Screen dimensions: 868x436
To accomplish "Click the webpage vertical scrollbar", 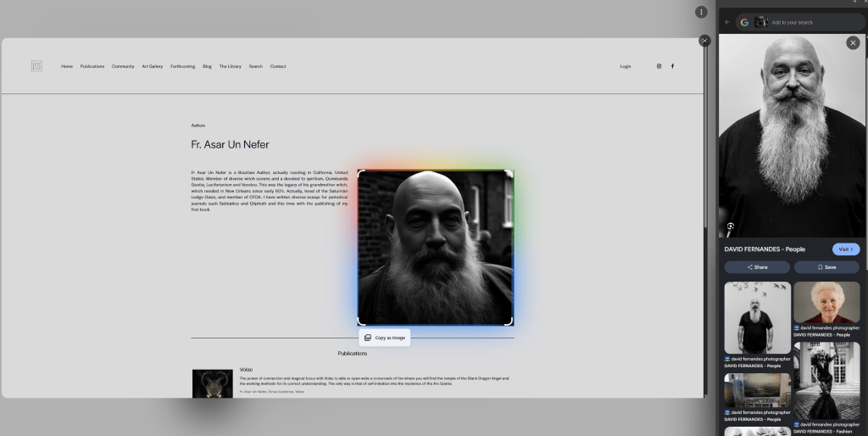I will (x=705, y=137).
